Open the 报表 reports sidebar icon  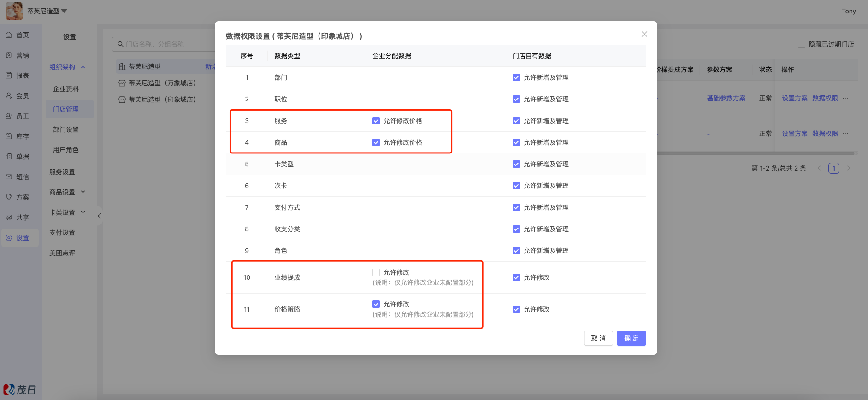tap(9, 76)
